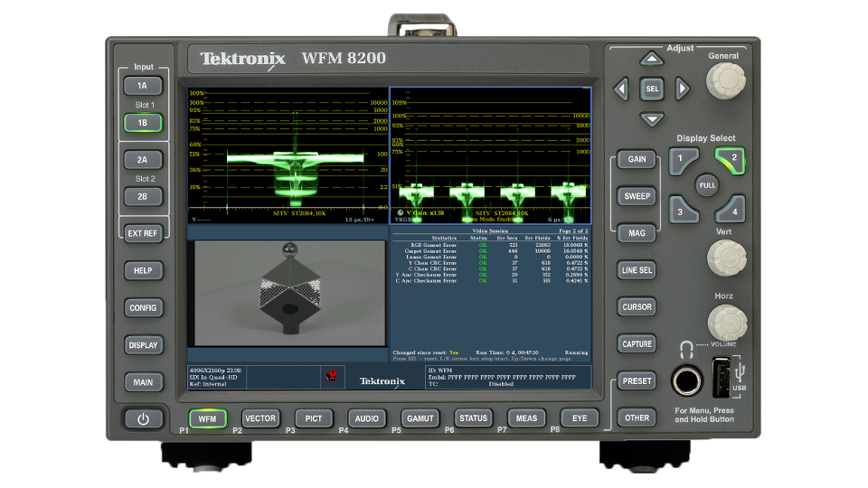Click the 'Y Chan CRC Error' row

tap(490, 263)
